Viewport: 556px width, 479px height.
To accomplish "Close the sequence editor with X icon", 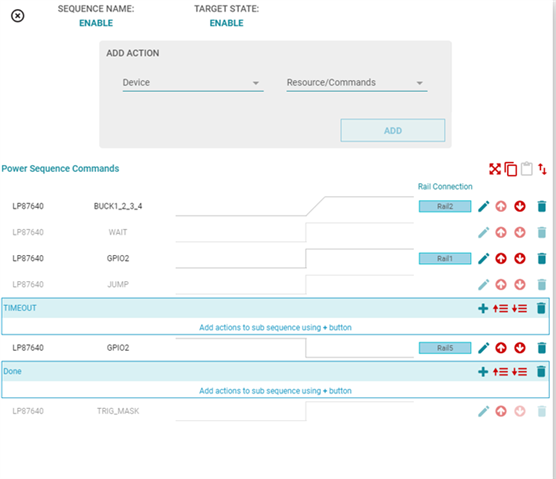I will 17,16.
